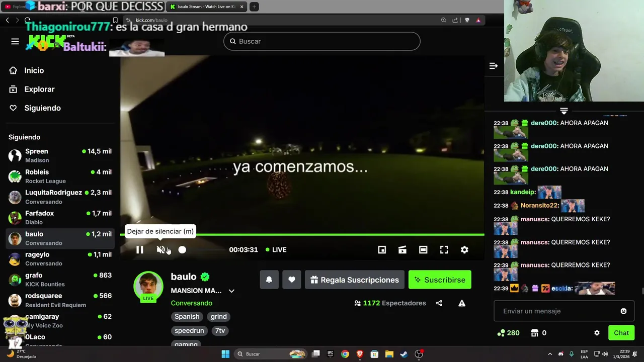Expand the stream title chevron

click(x=231, y=291)
